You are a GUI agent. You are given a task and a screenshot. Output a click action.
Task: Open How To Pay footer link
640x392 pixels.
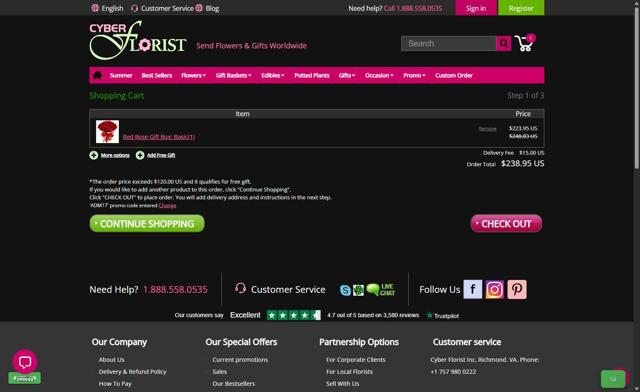(x=115, y=384)
